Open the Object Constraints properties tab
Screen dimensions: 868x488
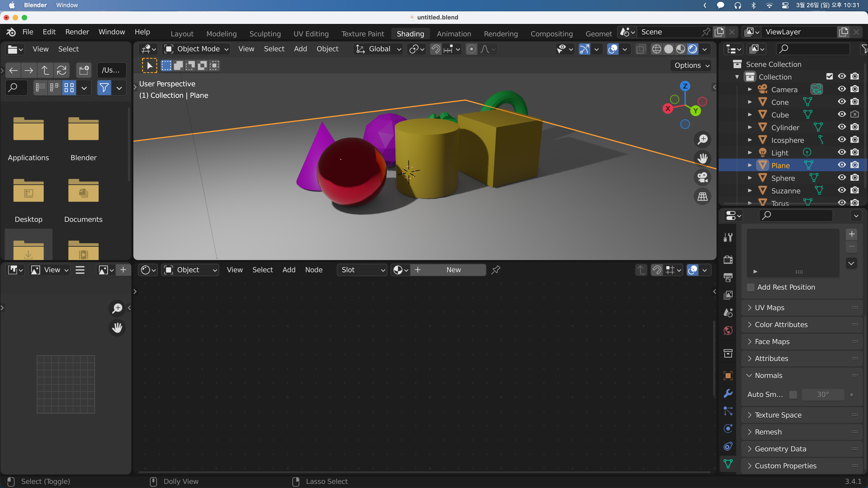coord(728,446)
